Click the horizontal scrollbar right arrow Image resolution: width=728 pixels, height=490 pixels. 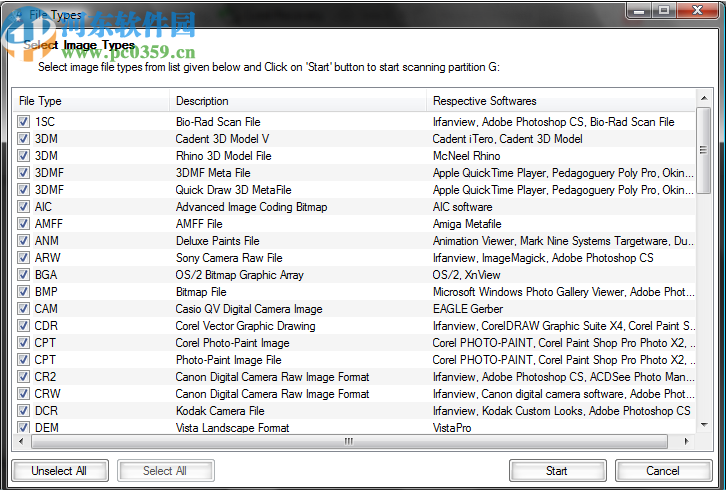tap(687, 441)
